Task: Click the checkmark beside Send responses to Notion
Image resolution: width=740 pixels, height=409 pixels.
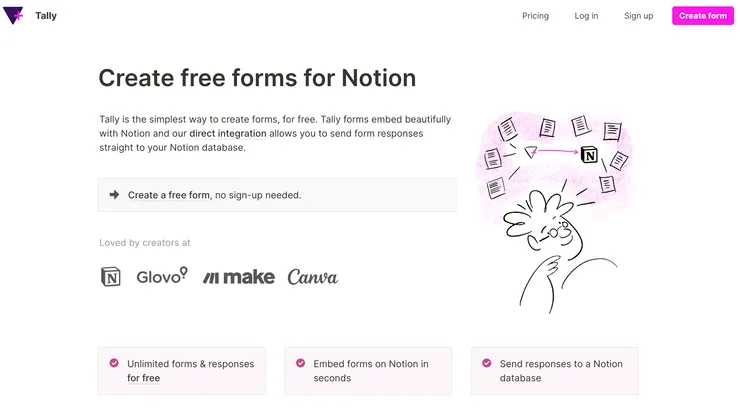Action: click(x=486, y=363)
